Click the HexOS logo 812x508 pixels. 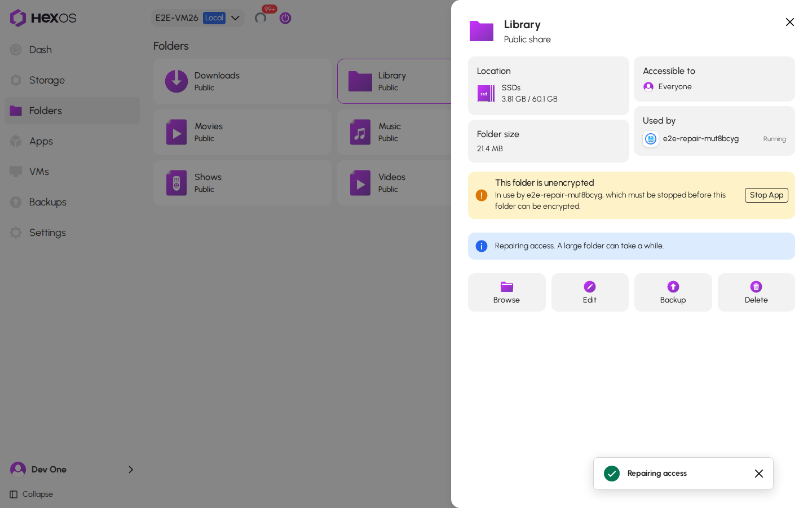[x=43, y=18]
